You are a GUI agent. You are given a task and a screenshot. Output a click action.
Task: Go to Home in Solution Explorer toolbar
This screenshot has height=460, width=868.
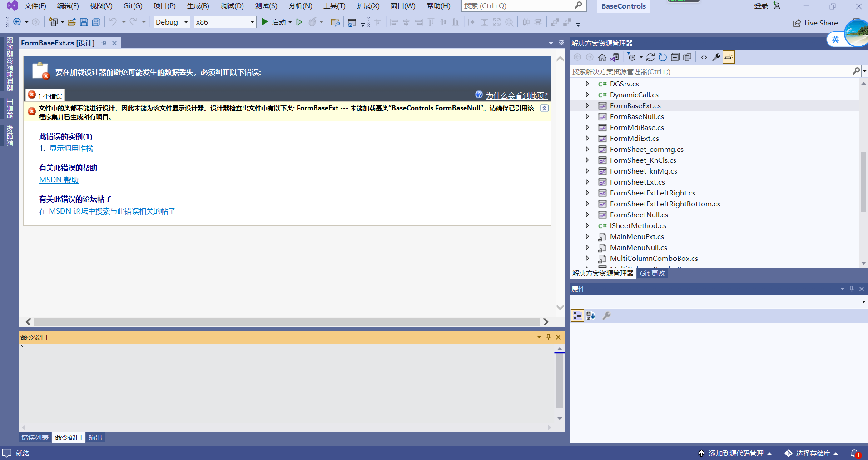(602, 57)
